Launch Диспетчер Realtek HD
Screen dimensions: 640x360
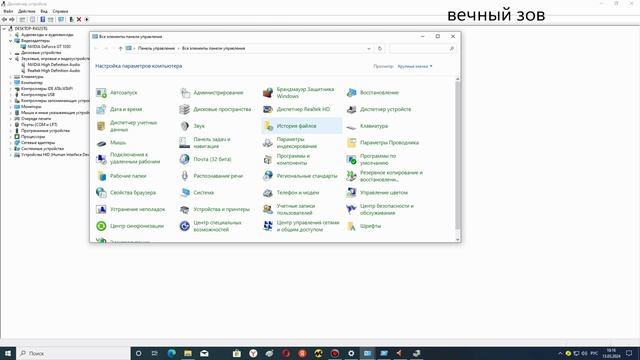click(x=296, y=109)
